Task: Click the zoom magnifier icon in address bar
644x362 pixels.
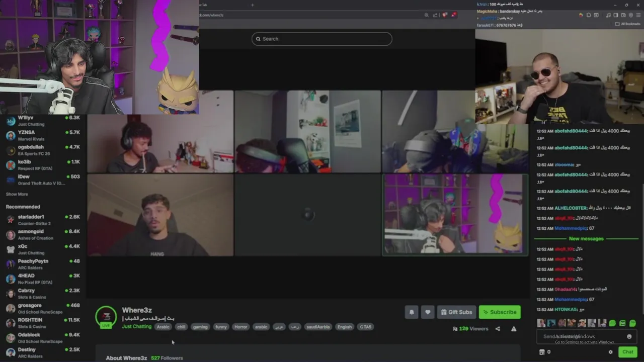Action: [426, 15]
